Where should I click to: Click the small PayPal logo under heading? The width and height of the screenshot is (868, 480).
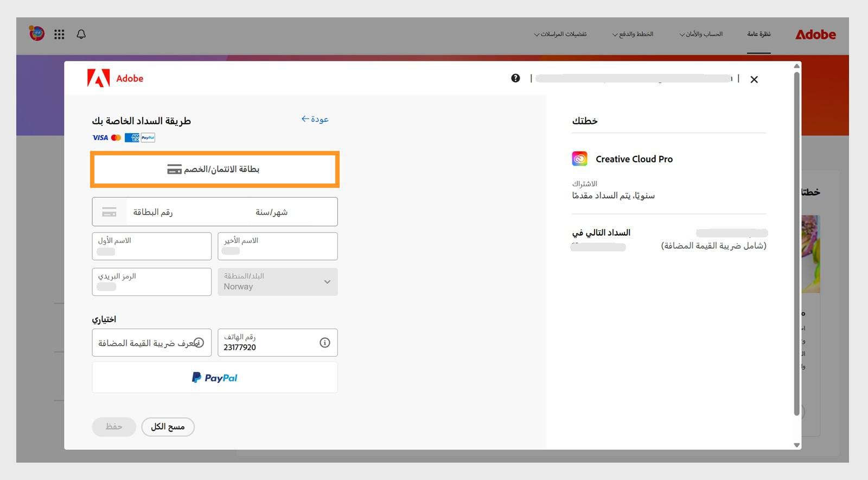[148, 137]
